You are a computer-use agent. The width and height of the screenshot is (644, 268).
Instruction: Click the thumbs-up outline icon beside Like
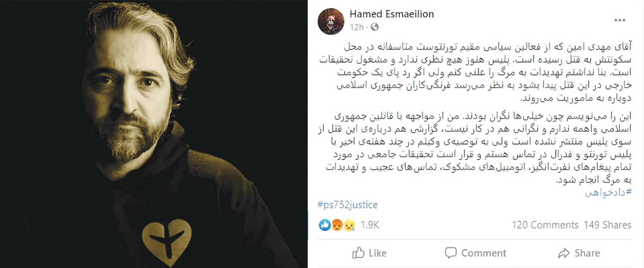point(358,253)
